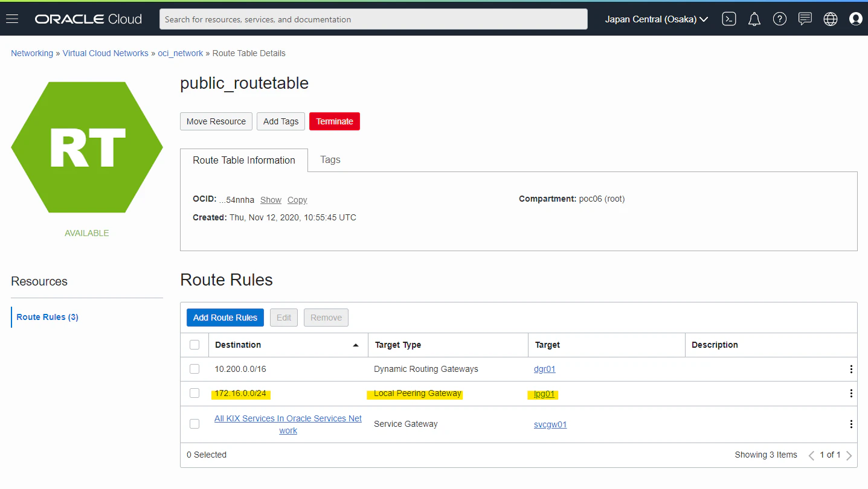This screenshot has height=489, width=868.
Task: Select Route Rules (3) in Resources
Action: [x=47, y=317]
